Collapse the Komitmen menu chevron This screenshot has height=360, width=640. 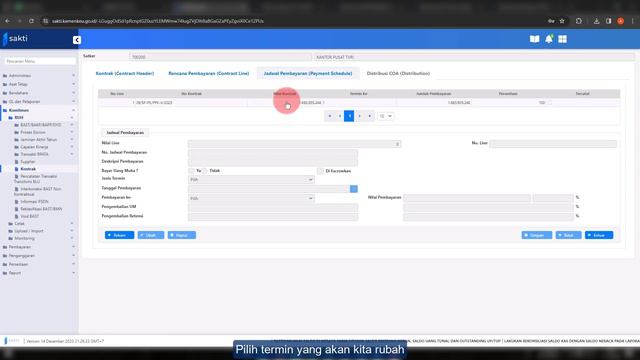pyautogui.click(x=73, y=110)
